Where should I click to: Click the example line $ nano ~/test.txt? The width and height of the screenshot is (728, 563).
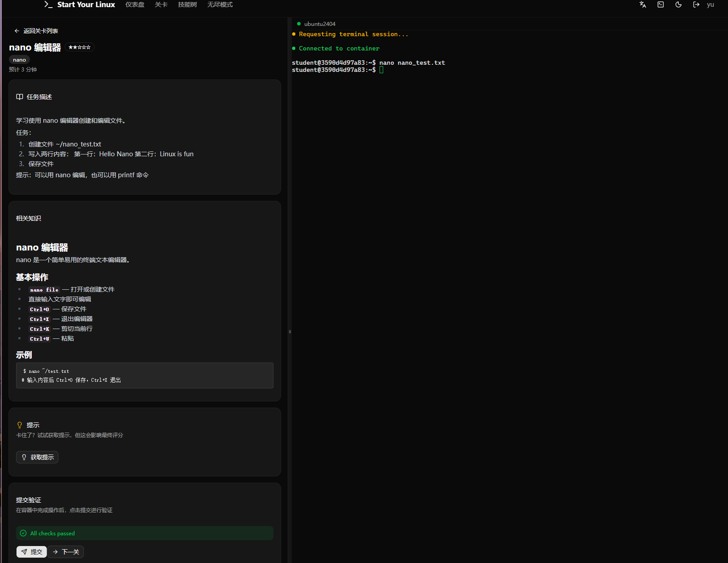[46, 371]
